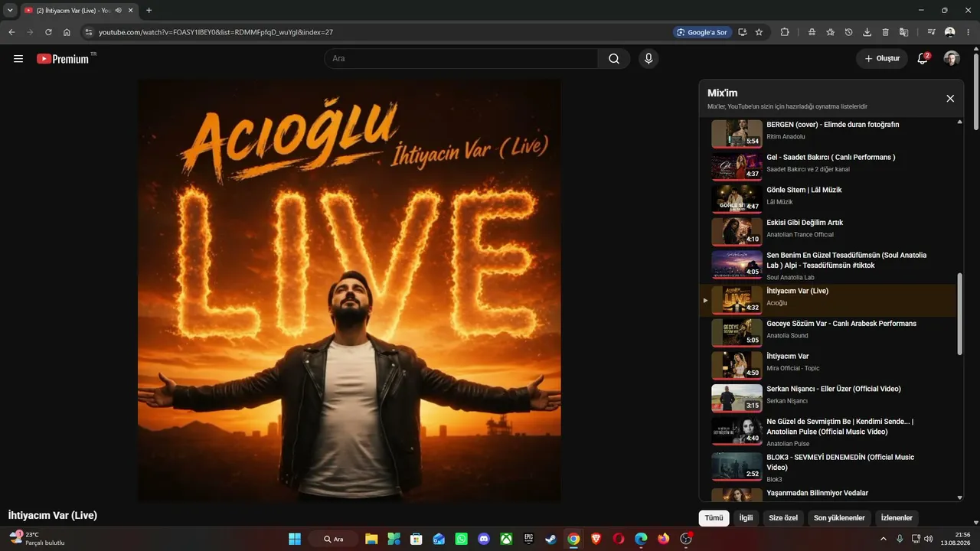980x551 pixels.
Task: Reload the current page
Action: [x=48, y=32]
